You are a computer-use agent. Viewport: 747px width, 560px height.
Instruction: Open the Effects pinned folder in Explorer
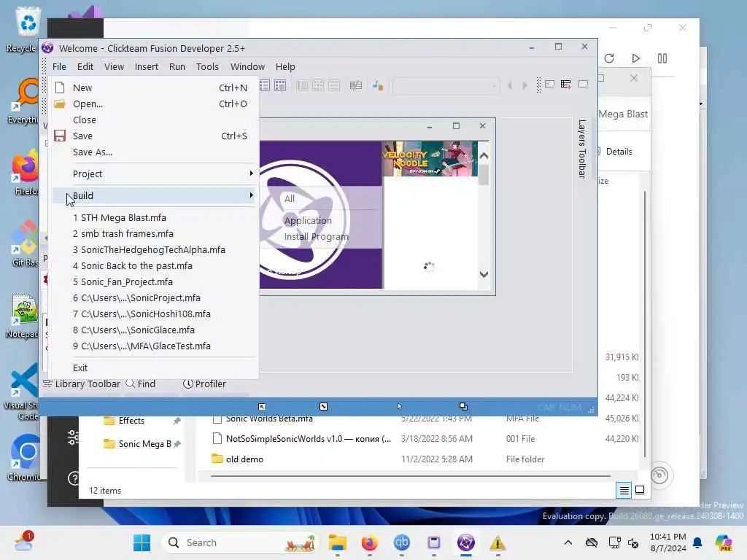coord(131,421)
